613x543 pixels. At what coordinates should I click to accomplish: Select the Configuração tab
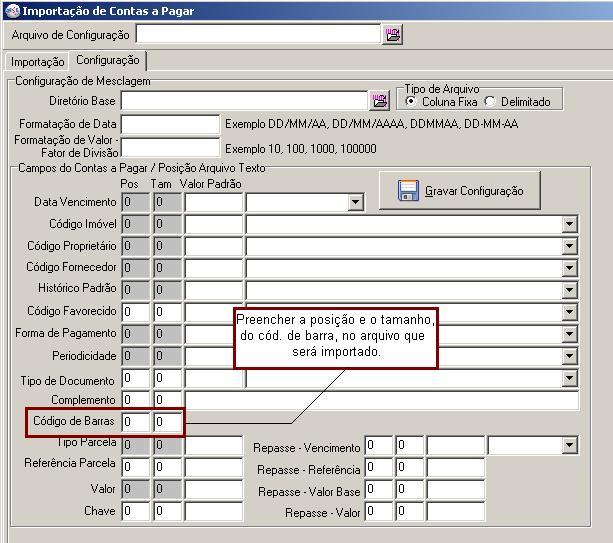click(108, 60)
